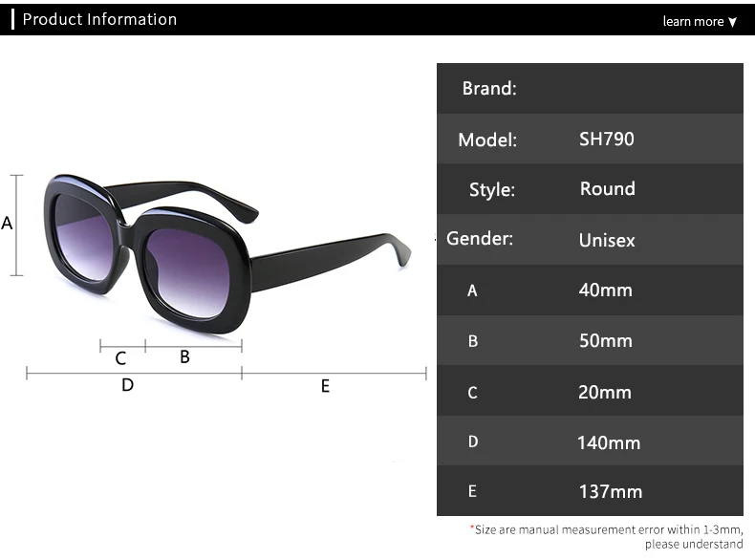This screenshot has height=560, width=755.
Task: Select the sunglasses product image
Action: click(x=227, y=254)
